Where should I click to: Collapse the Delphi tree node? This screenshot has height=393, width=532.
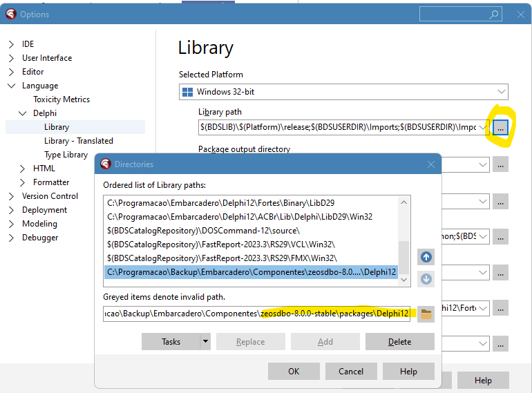click(22, 113)
